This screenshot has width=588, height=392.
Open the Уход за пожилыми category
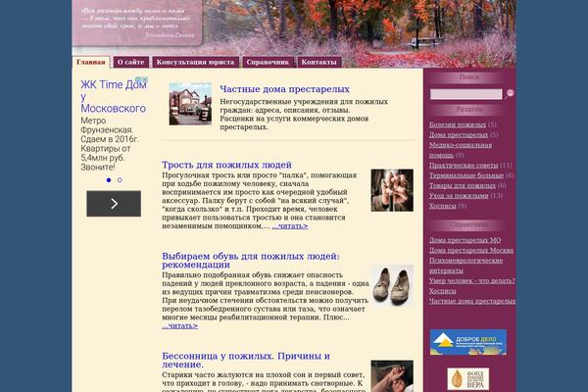(x=459, y=196)
